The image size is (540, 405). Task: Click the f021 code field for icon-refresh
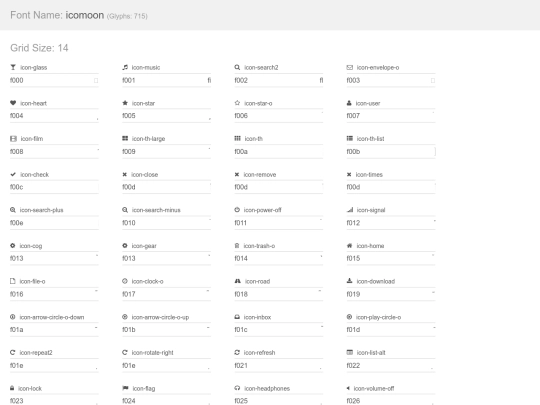(x=279, y=365)
